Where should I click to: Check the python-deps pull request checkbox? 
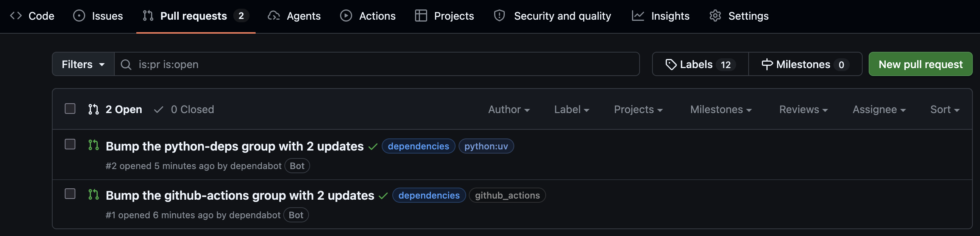pyautogui.click(x=70, y=144)
